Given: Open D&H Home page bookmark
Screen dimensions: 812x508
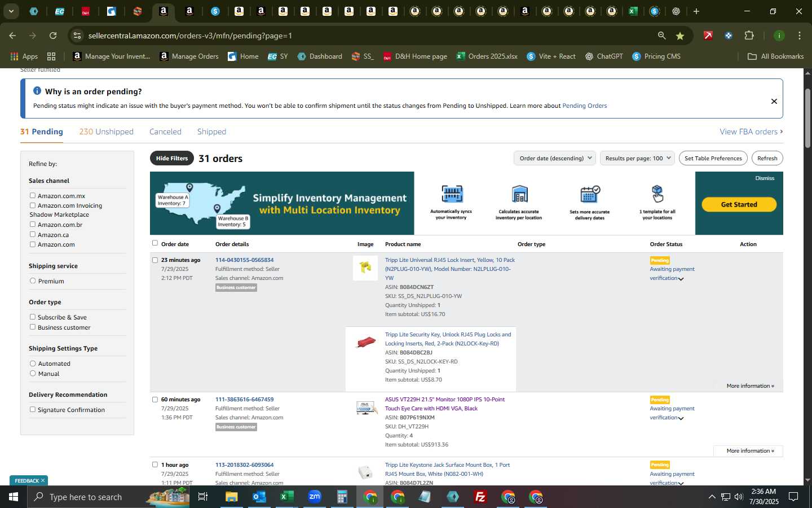Looking at the screenshot, I should tap(416, 56).
